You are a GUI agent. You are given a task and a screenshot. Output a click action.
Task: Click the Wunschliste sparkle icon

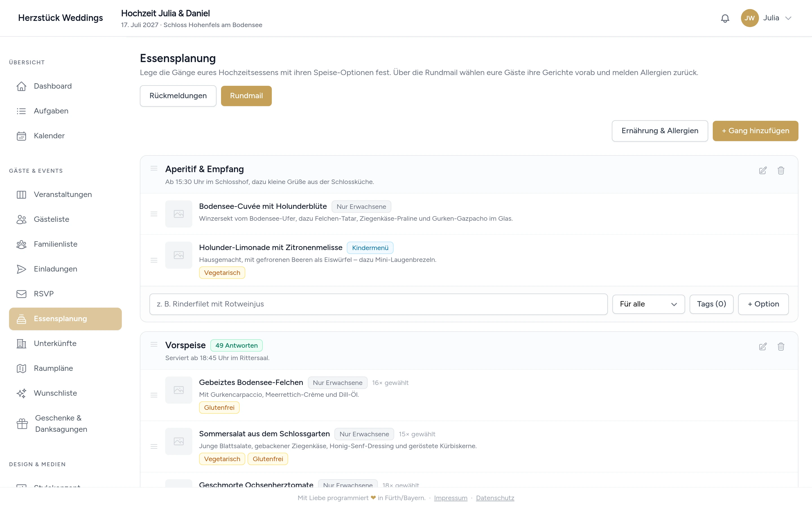click(x=21, y=393)
